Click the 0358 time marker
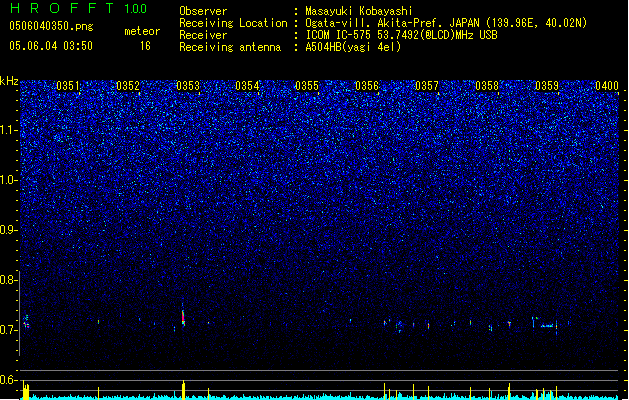 coord(487,86)
